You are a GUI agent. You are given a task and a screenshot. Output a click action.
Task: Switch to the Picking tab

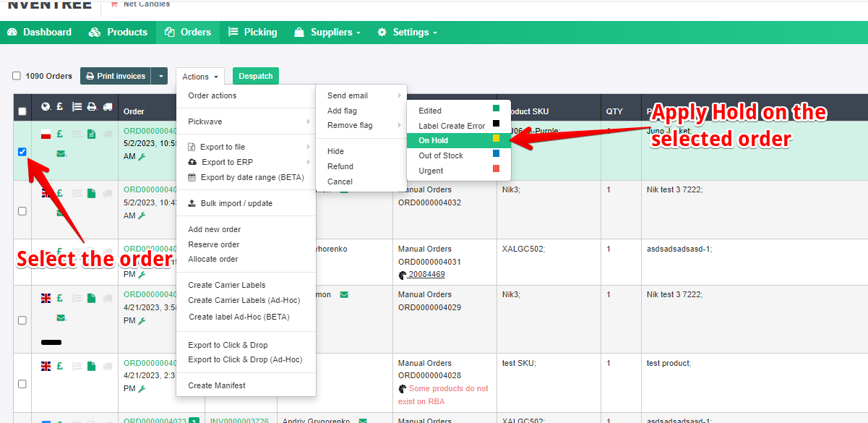tap(252, 32)
